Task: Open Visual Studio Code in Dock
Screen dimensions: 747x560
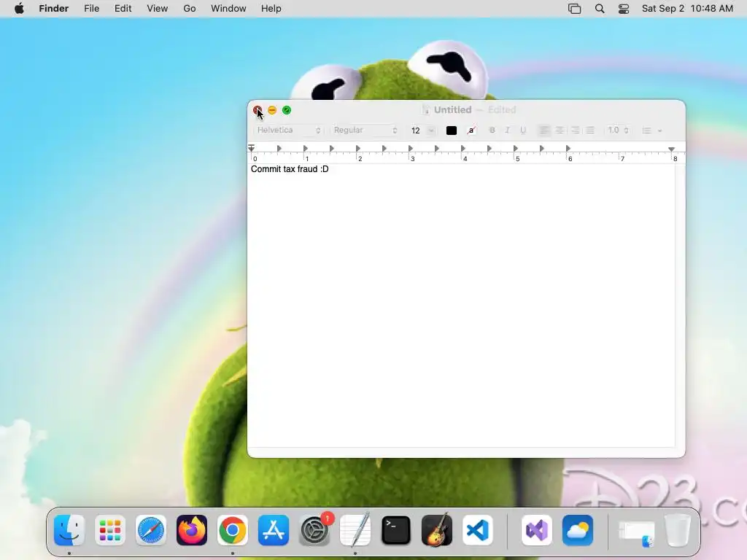Action: 478,530
